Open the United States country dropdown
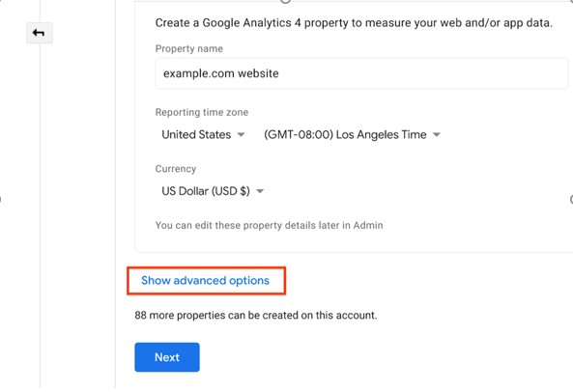Image resolution: width=573 pixels, height=392 pixels. point(203,134)
